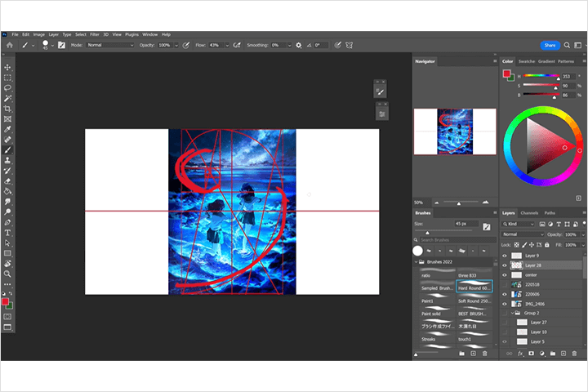Select the Healing Brush tool
Viewport: 588px width, 392px height.
point(7,140)
